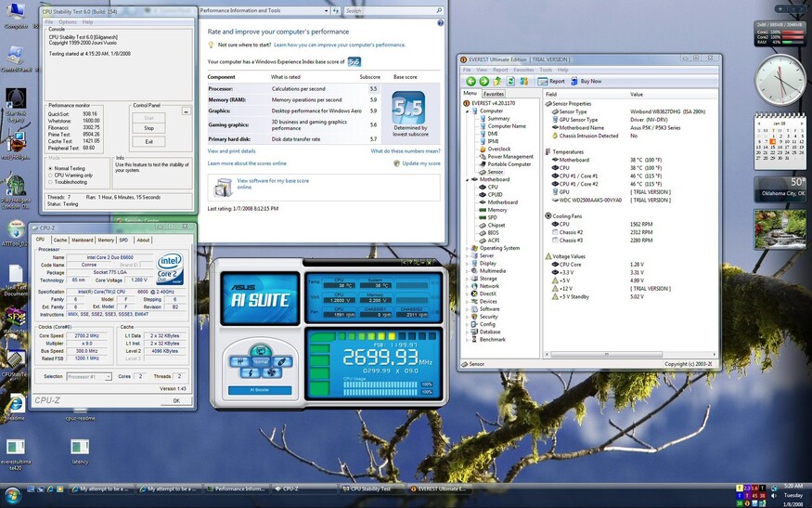Select Normal Testing radio button

point(50,168)
